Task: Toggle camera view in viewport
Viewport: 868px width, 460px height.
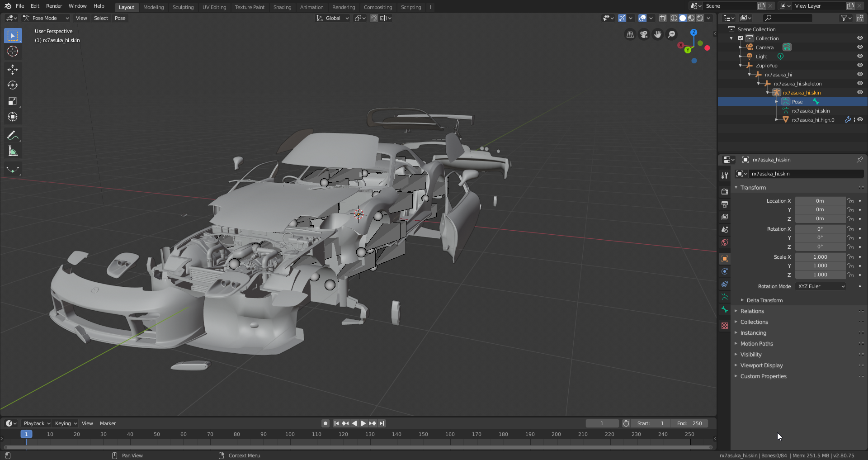Action: (644, 34)
